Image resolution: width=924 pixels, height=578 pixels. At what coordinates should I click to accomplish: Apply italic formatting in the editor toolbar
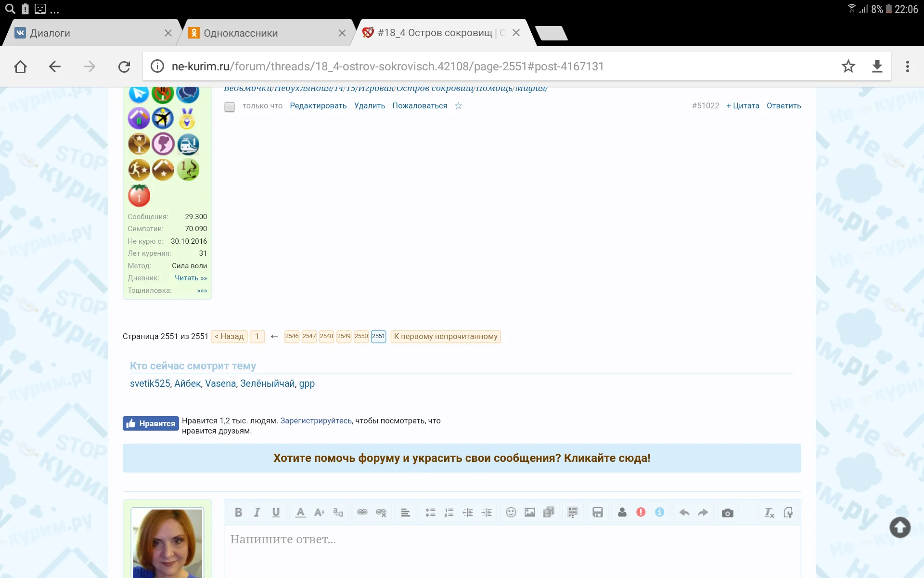pos(257,512)
